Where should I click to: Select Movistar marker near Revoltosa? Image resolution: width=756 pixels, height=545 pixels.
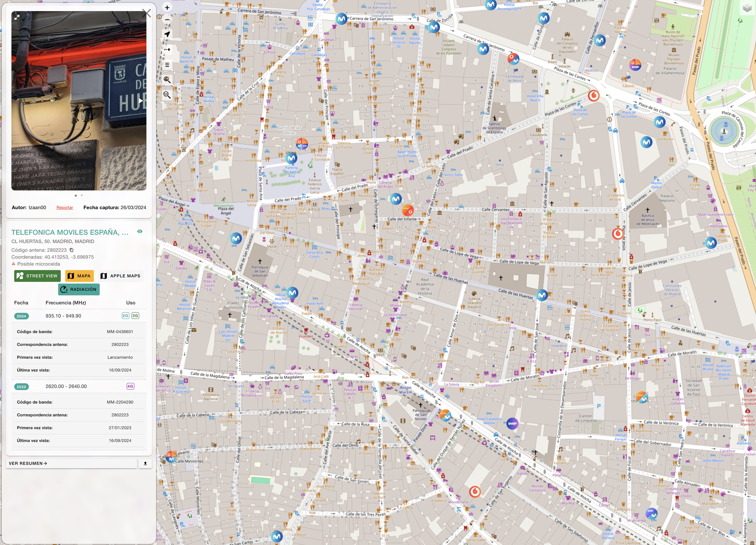point(396,199)
